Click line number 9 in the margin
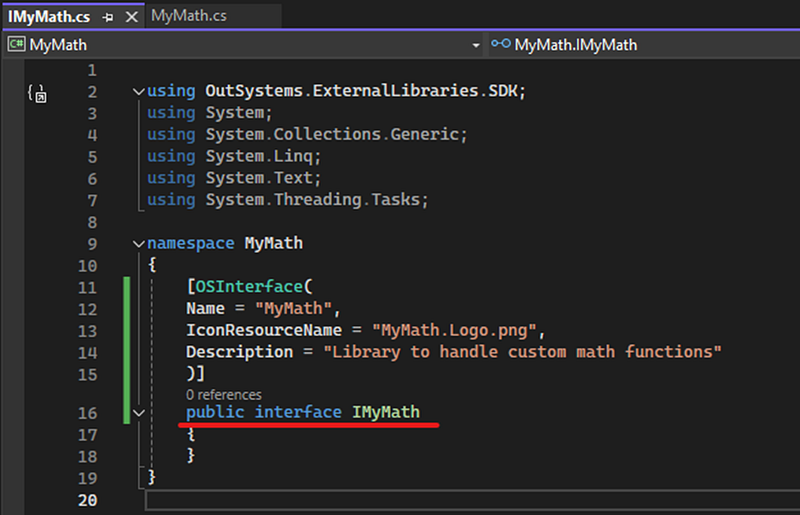This screenshot has height=515, width=800. pos(92,244)
